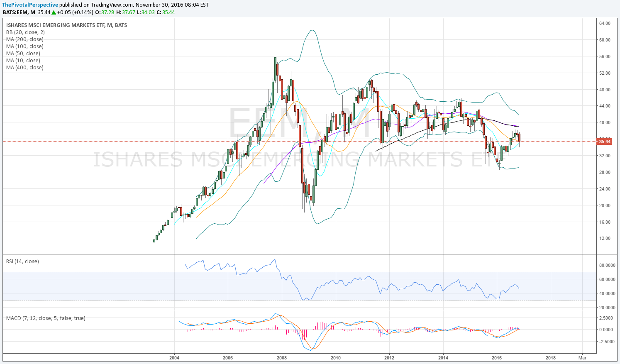Click the RSI (14, close) pane label
Viewport: 620px width, 364px height.
(x=22, y=261)
